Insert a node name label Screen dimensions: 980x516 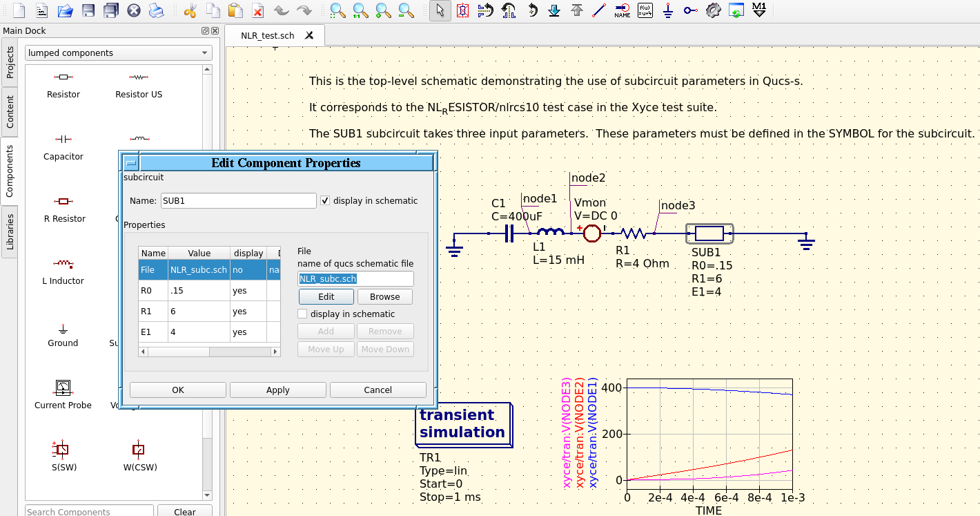[623, 10]
